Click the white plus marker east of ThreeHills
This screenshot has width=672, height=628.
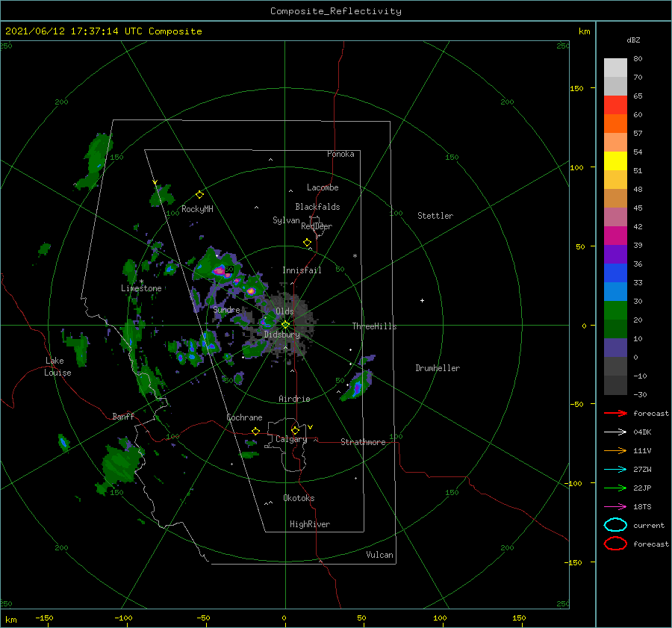[422, 300]
